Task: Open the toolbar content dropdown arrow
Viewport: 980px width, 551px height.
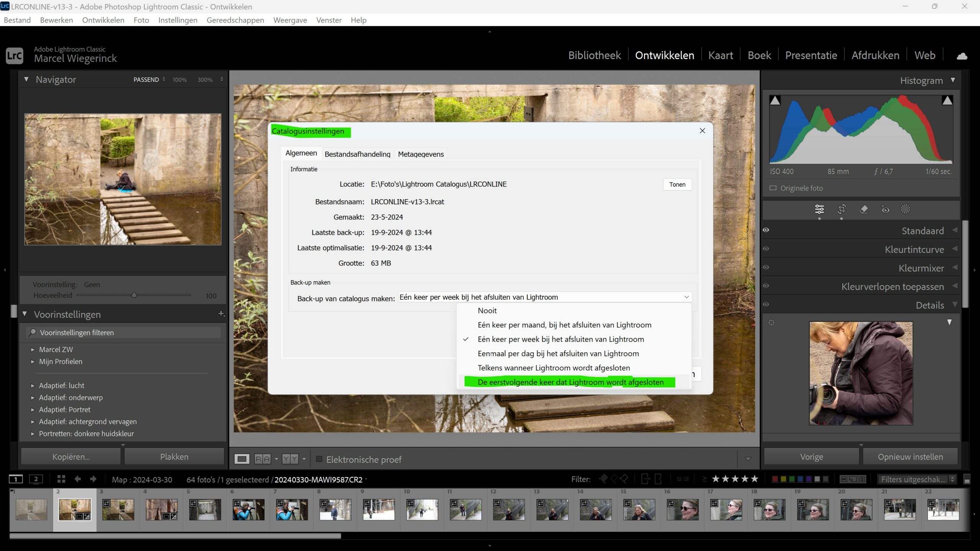Action: tap(748, 459)
